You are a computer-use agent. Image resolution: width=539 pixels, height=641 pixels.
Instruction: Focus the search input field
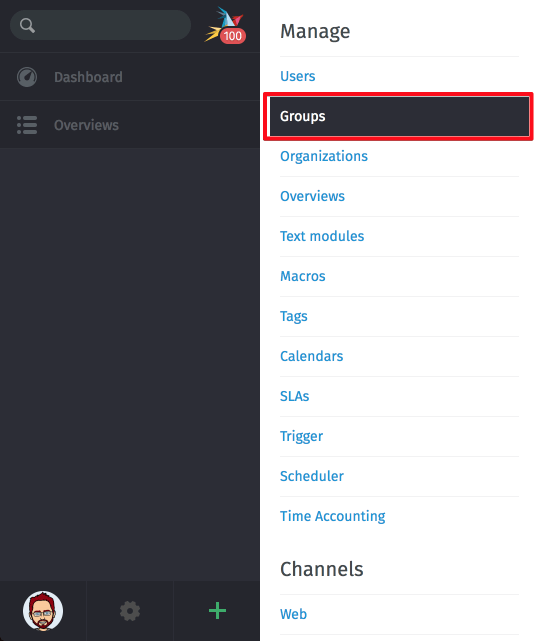101,25
